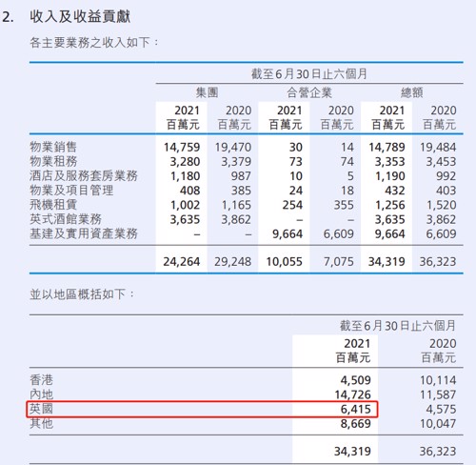Image resolution: width=476 pixels, height=465 pixels.
Task: Select the 24,264 group total for 2021
Action: click(182, 262)
